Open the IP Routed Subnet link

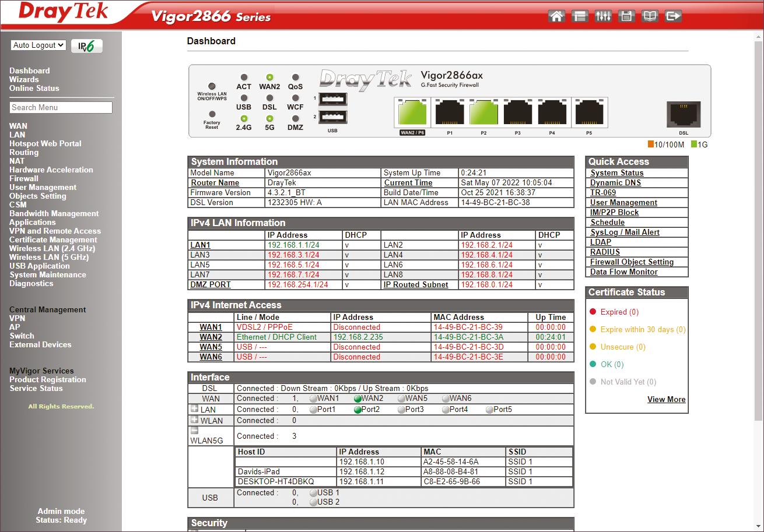tap(416, 284)
